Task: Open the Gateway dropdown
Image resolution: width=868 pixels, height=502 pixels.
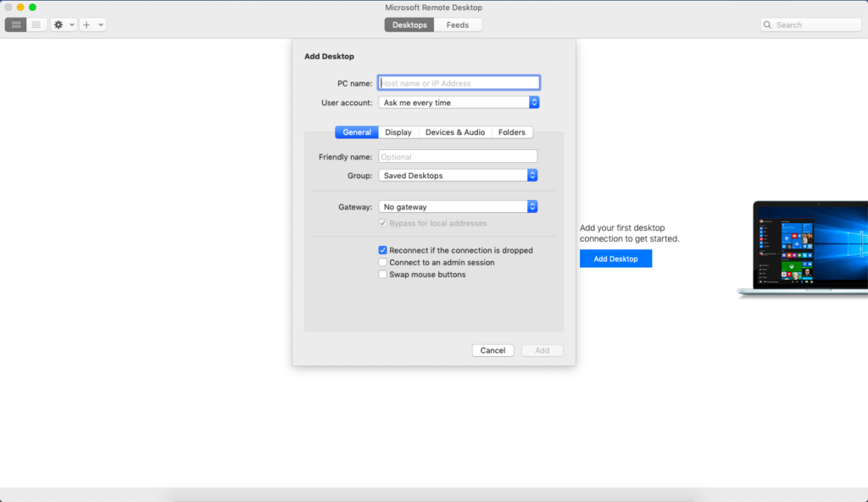Action: tap(458, 206)
